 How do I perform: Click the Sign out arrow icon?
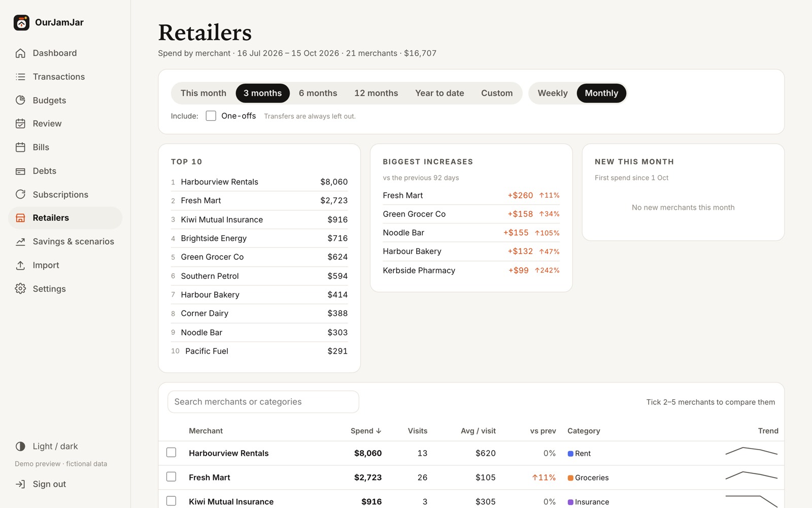point(20,484)
